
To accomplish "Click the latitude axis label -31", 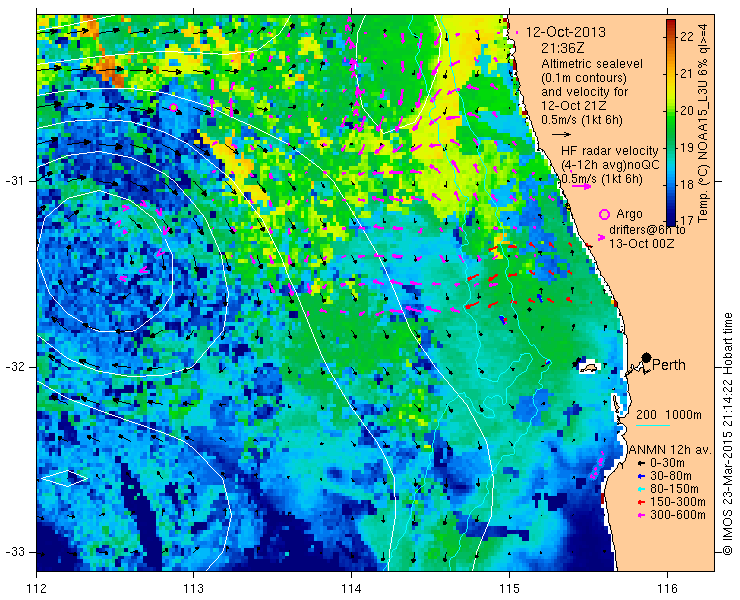I will tap(14, 181).
